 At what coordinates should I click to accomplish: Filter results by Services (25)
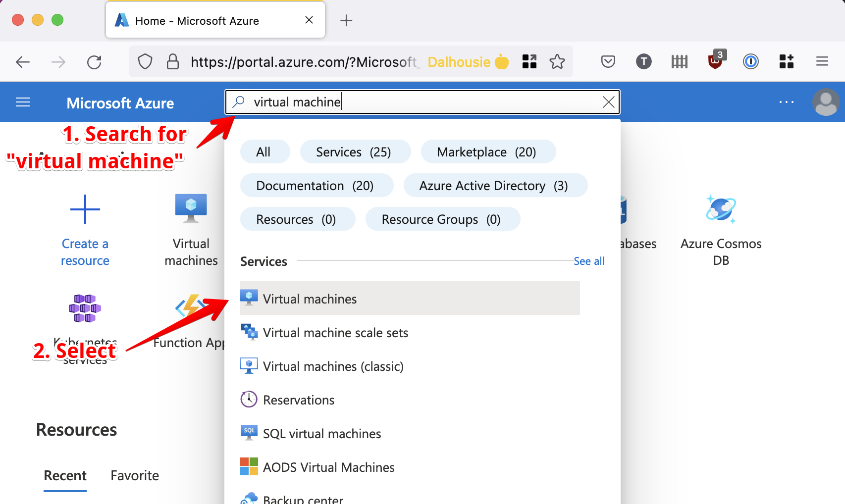355,152
